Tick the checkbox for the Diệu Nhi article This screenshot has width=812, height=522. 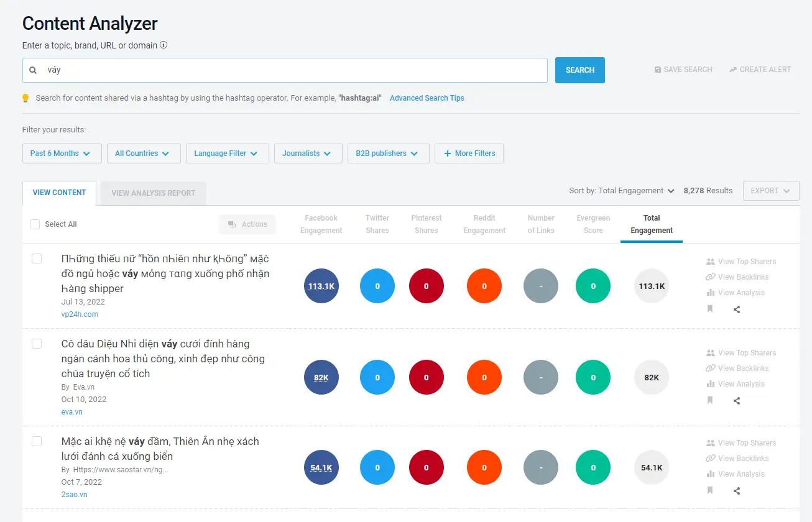(37, 344)
